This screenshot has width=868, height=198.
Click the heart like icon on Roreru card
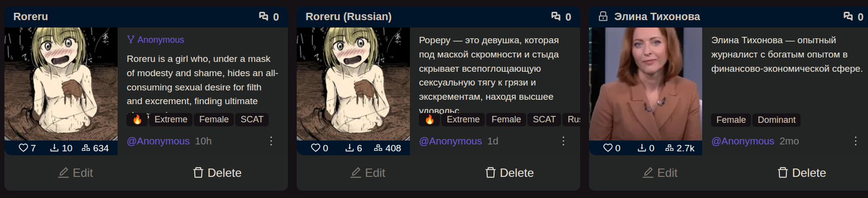click(x=23, y=148)
